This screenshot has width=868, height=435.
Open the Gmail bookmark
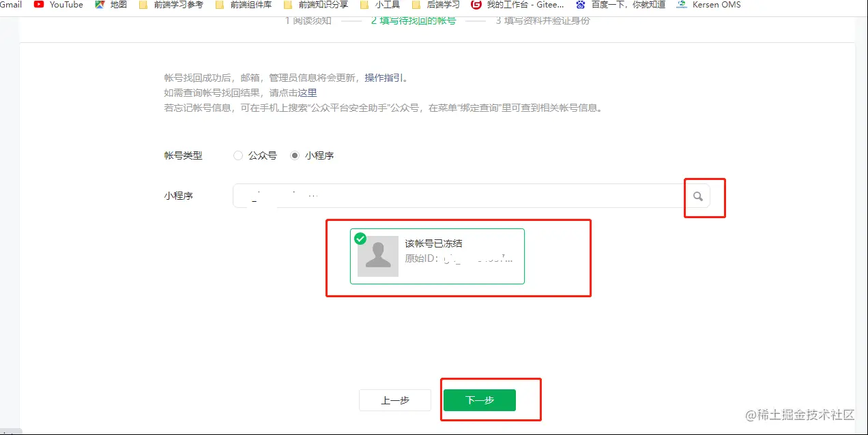pos(11,5)
